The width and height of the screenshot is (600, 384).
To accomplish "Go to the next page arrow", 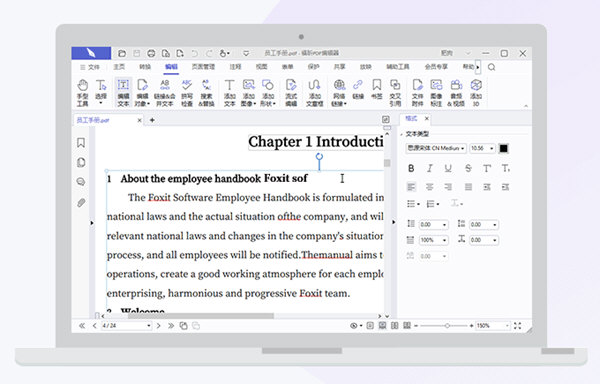I will pyautogui.click(x=158, y=326).
